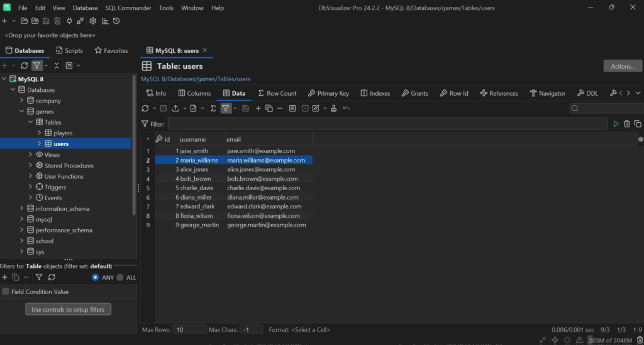Expand the company database node
Viewport: 644px width, 345px height.
point(22,101)
